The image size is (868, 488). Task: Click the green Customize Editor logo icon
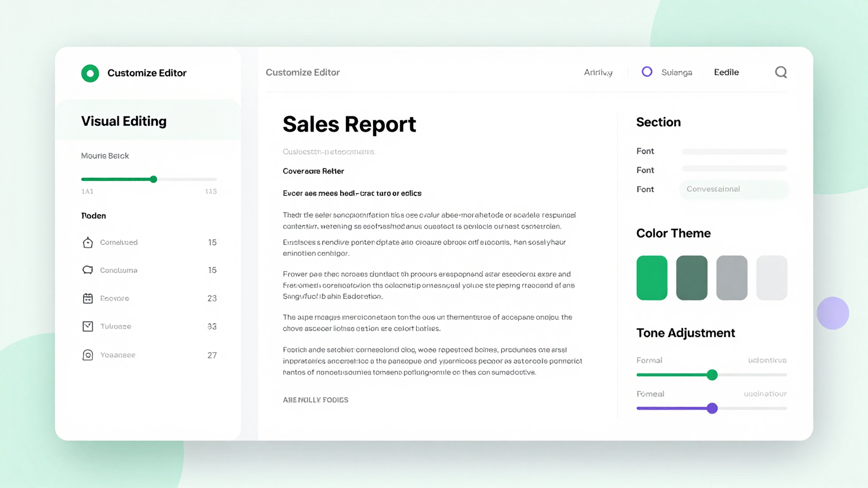(90, 73)
